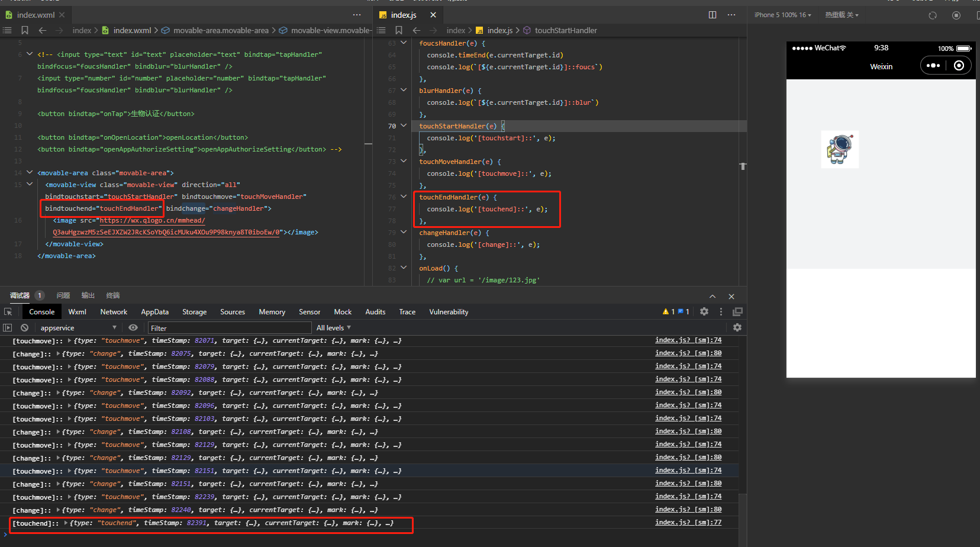Expand the touchmove log object at 82071
Viewport: 980px width, 547px height.
pyautogui.click(x=70, y=340)
